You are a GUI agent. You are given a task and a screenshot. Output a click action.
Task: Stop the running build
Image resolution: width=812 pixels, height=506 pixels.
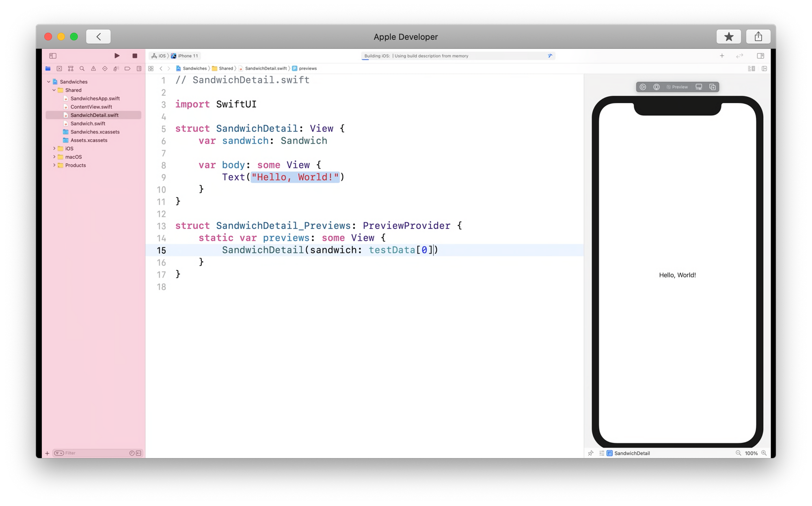click(135, 56)
